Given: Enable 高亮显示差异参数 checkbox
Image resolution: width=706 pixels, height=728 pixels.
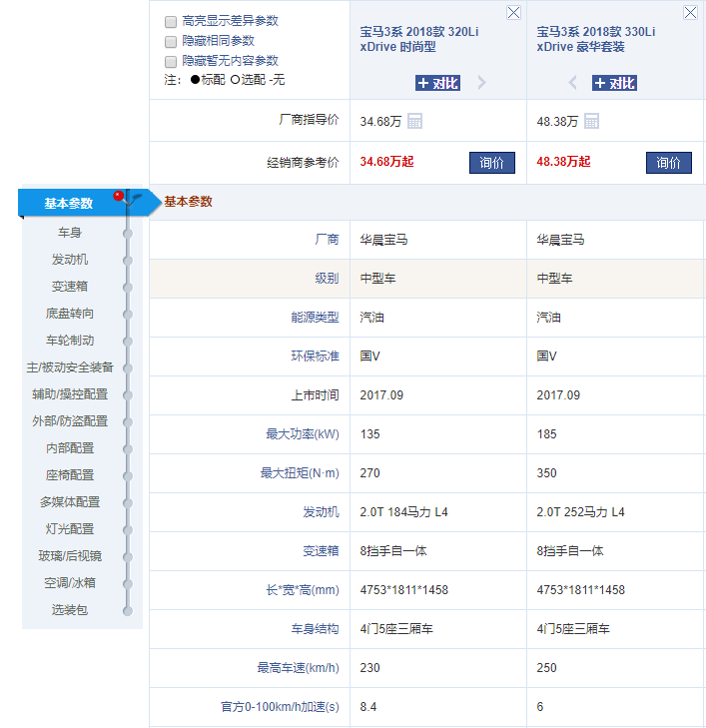Looking at the screenshot, I should [171, 22].
